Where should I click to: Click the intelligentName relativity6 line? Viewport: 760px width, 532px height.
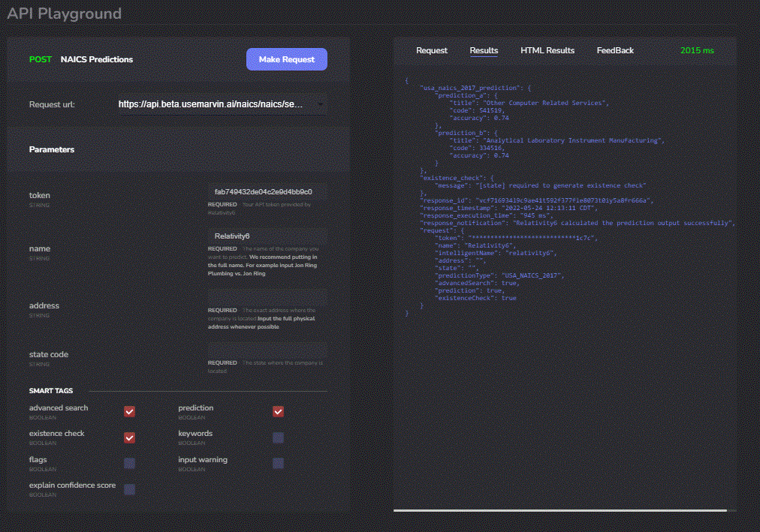coord(496,253)
